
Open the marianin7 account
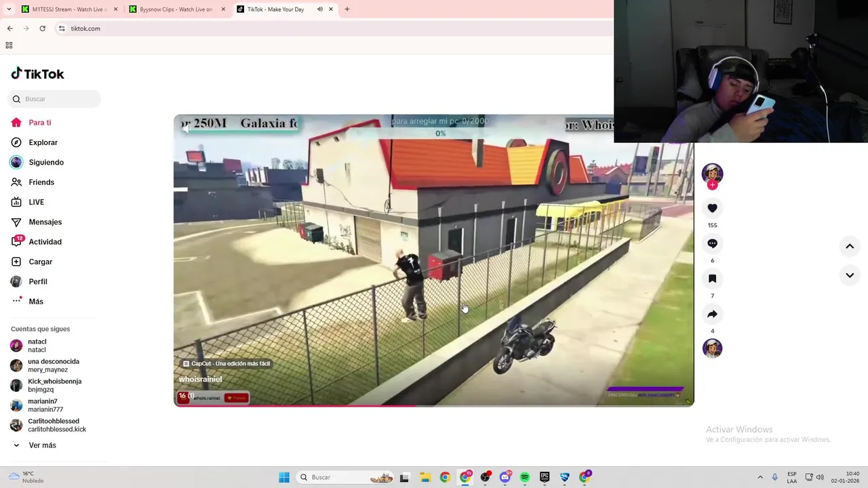pyautogui.click(x=37, y=405)
